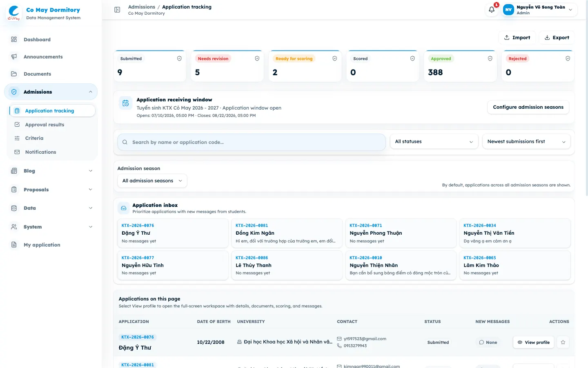Open inbox card for Đồng Kim Ngân
This screenshot has width=588, height=368.
tap(287, 233)
